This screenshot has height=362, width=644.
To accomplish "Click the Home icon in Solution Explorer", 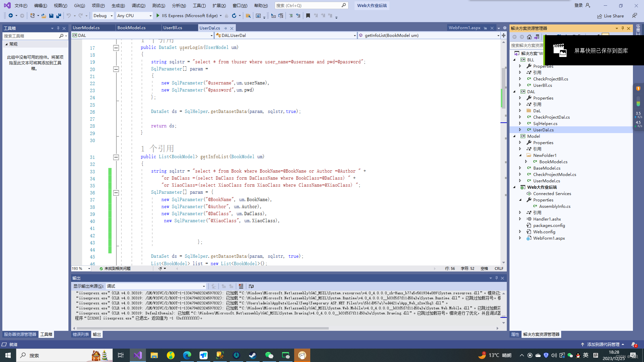I will [x=529, y=37].
